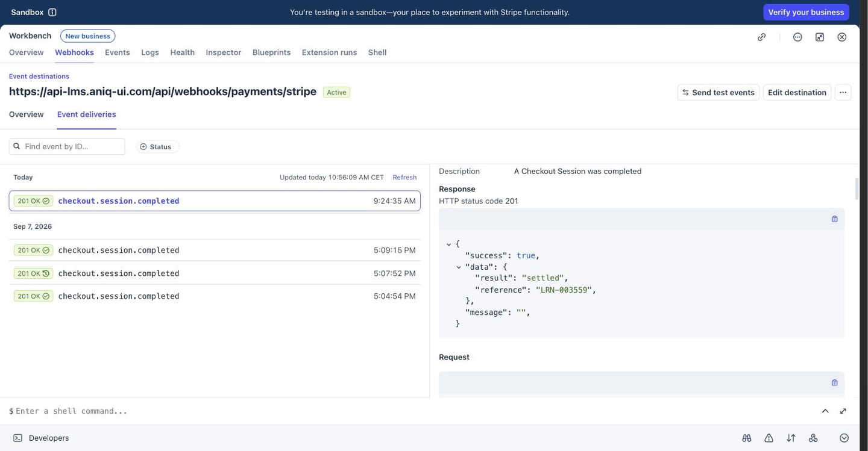Viewport: 868px width, 451px height.
Task: Click the Developers terminal icon
Action: click(x=17, y=438)
